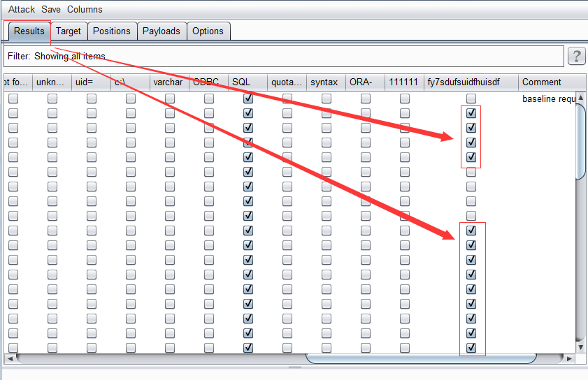The image size is (588, 380).
Task: Toggle 111111 checkbox in baseline request row
Action: coord(405,98)
